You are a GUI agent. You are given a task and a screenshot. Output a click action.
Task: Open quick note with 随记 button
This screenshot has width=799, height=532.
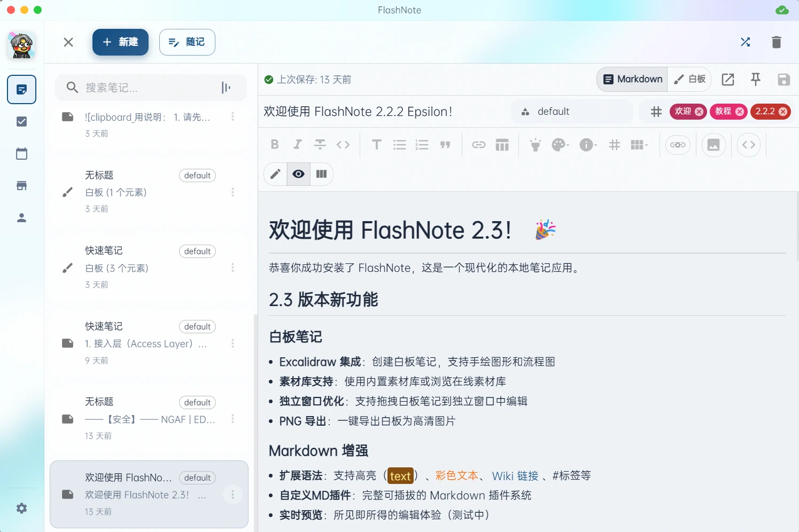click(x=187, y=42)
